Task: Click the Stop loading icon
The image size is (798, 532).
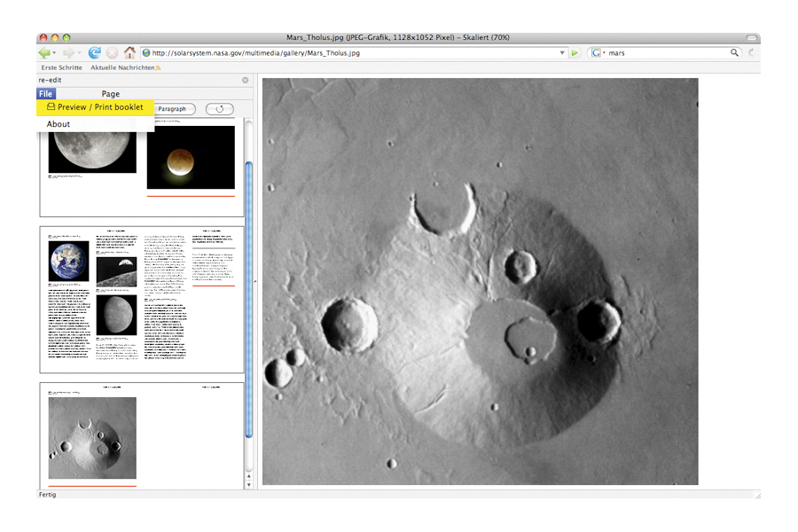Action: pyautogui.click(x=113, y=53)
